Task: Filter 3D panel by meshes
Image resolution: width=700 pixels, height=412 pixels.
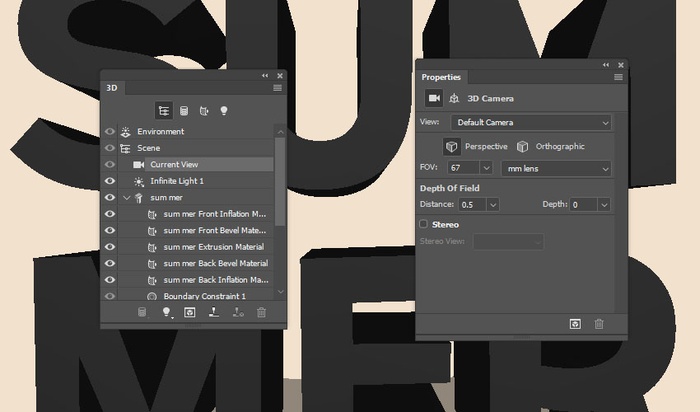Action: (184, 110)
